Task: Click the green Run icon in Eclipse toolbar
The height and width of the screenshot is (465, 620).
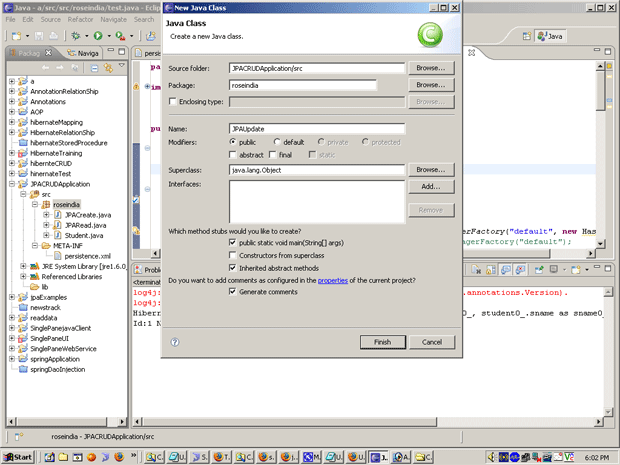Action: tap(98, 36)
